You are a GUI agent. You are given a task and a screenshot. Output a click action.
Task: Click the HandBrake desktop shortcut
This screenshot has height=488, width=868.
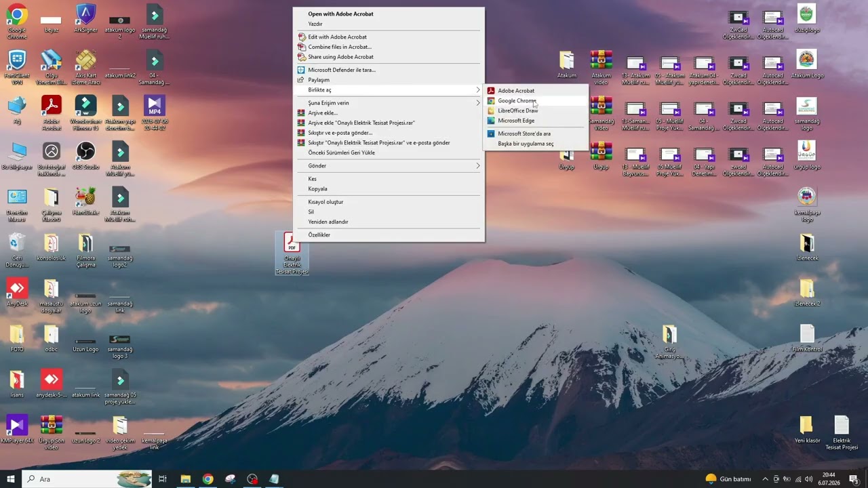86,201
